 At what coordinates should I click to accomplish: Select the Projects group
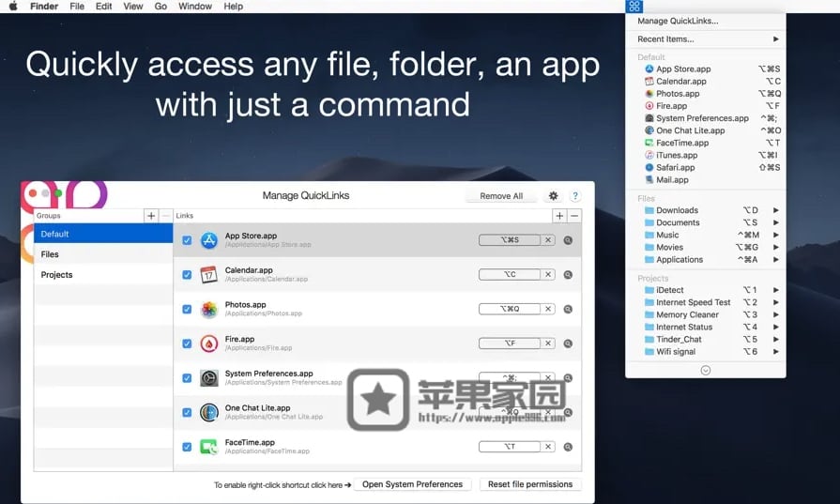point(103,275)
